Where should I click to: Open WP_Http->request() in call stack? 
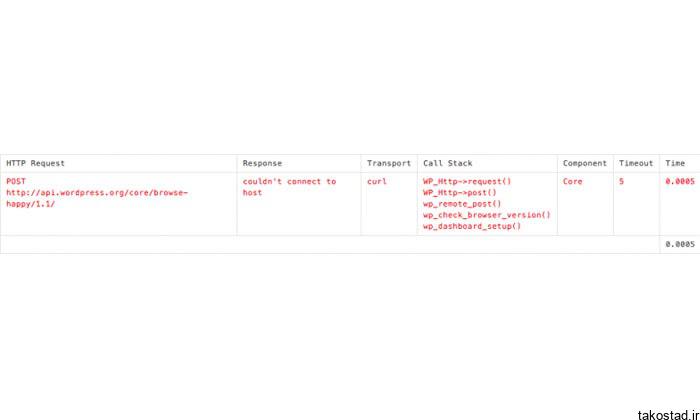tap(467, 181)
